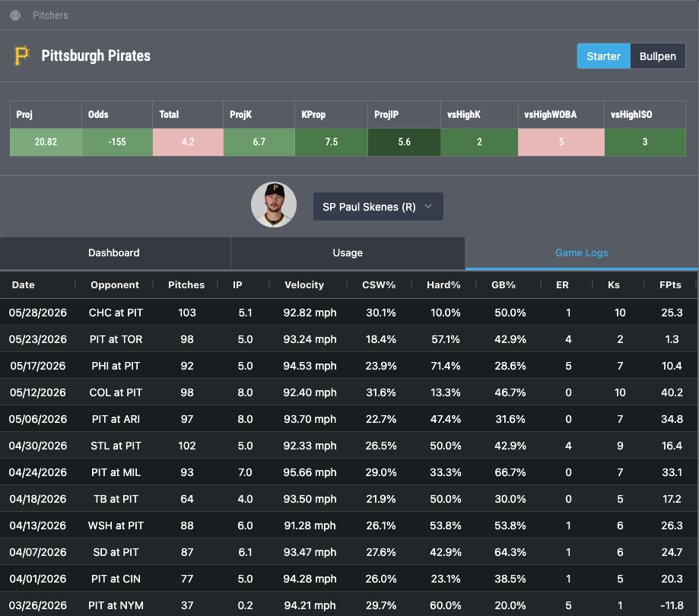Click the Pittsburgh Pirates team name
Viewport: 699px width, 616px height.
tap(96, 56)
